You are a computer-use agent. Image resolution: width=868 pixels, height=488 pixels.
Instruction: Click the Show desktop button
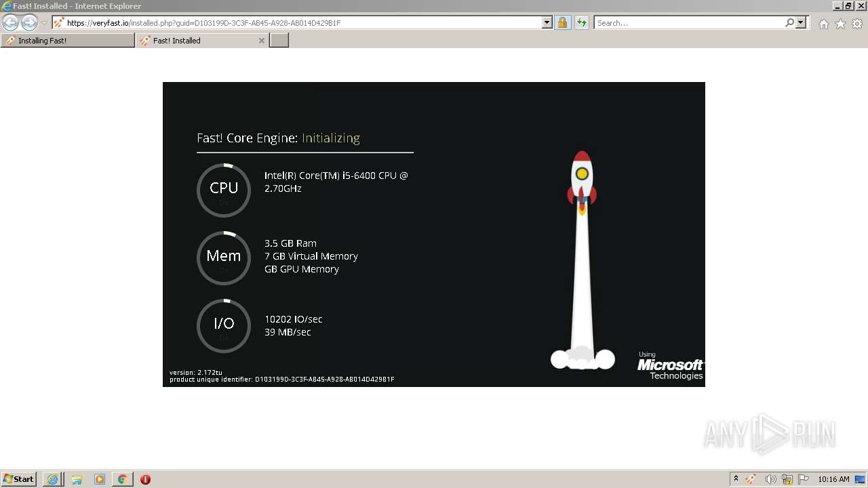[861, 479]
